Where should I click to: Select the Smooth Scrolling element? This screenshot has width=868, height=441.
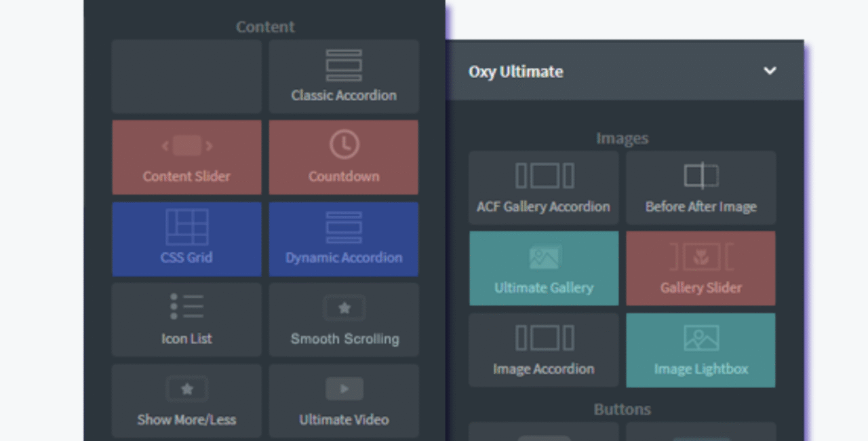(x=344, y=320)
